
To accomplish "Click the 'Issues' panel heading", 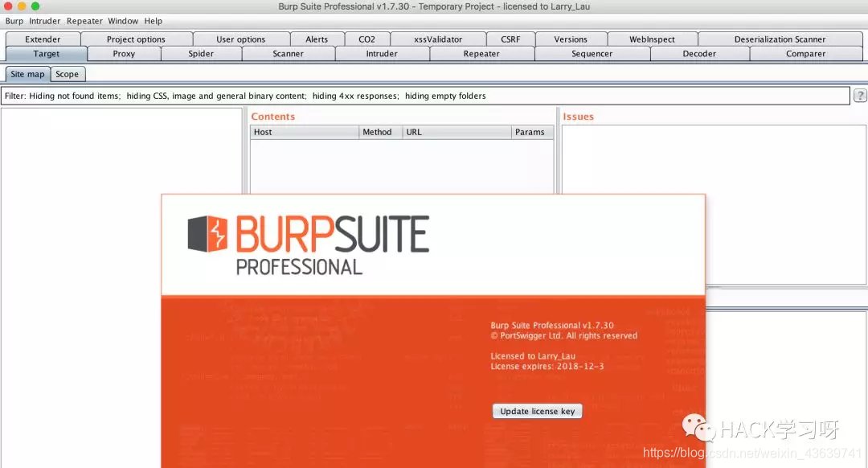I will pos(579,117).
